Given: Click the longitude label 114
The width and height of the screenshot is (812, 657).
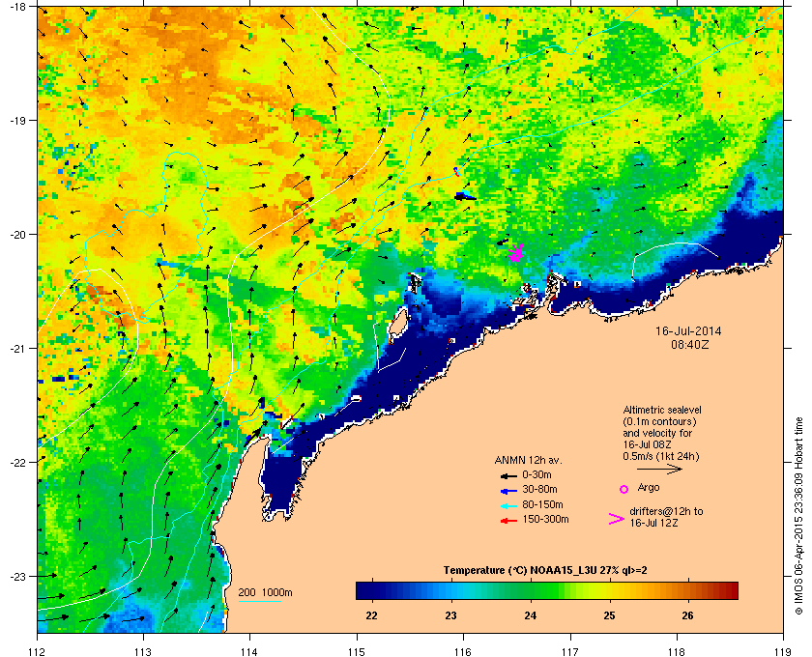Looking at the screenshot, I should [x=249, y=652].
